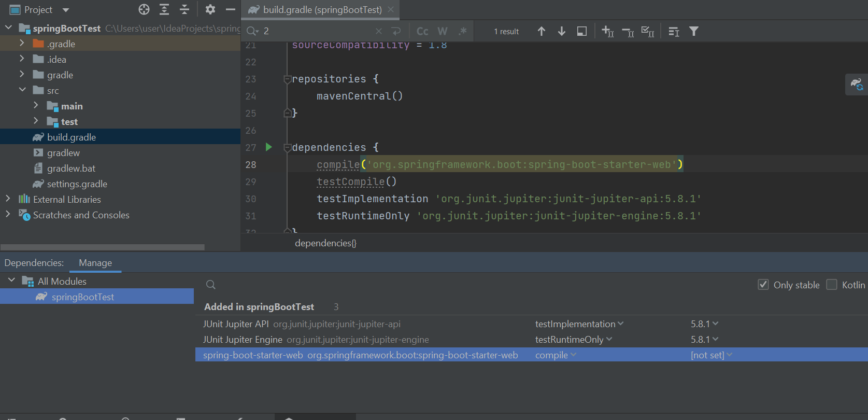
Task: Toggle whole Words (W) search option
Action: point(443,31)
